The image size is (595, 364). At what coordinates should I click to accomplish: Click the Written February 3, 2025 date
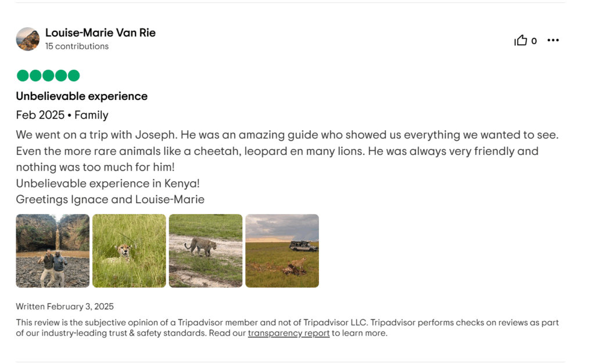pyautogui.click(x=65, y=307)
